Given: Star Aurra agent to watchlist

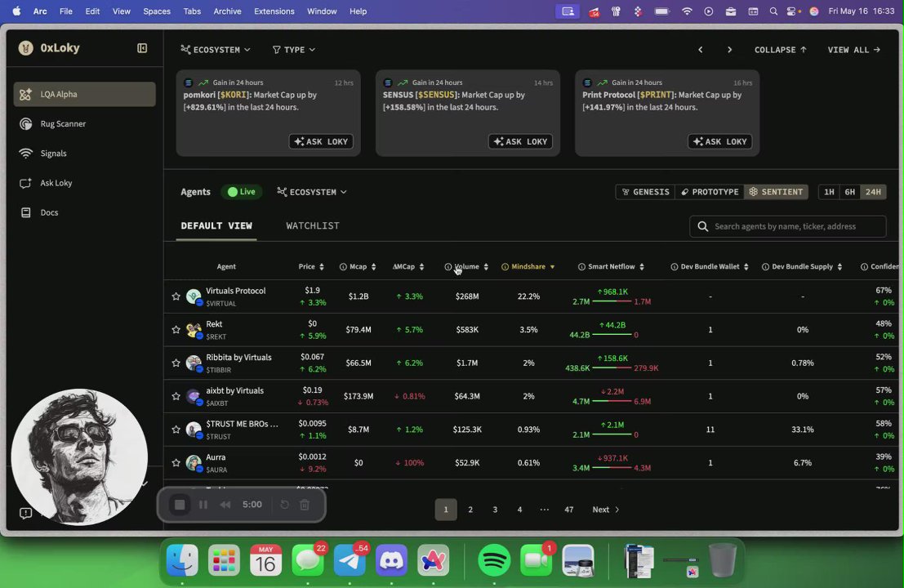Looking at the screenshot, I should (x=176, y=463).
